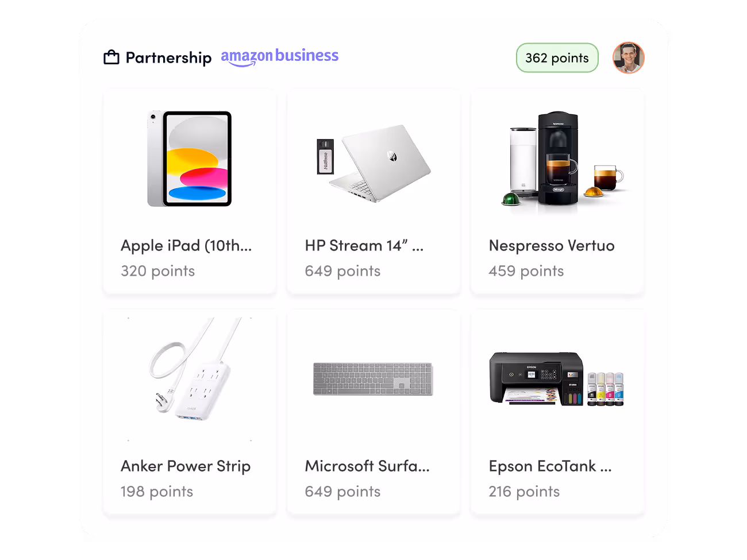Open the Anker Power Strip title
Screen dimensions: 747x560
coord(186,466)
